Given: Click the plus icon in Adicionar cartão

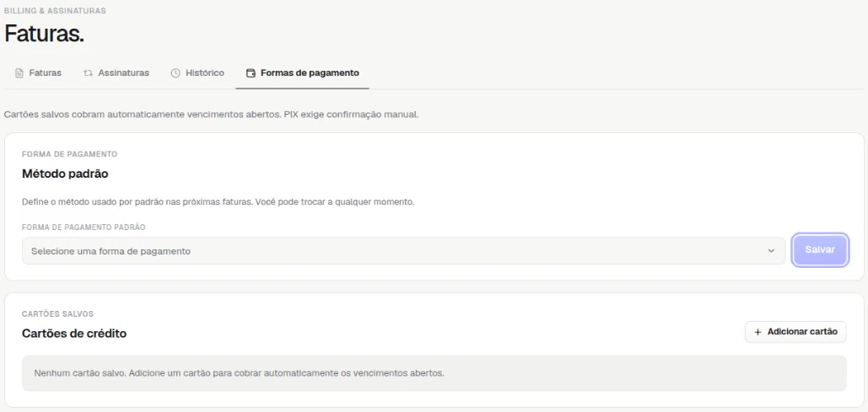Looking at the screenshot, I should pyautogui.click(x=758, y=332).
